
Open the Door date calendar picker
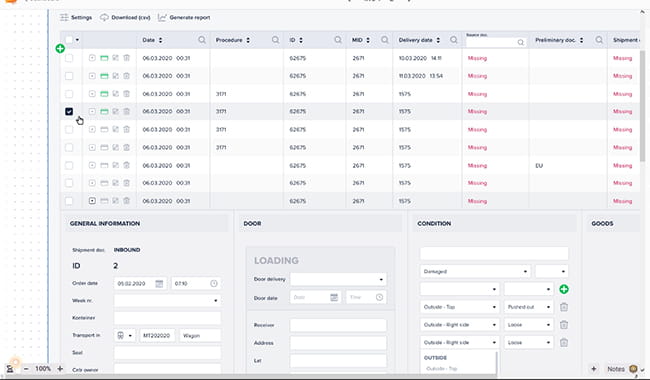[x=334, y=298]
